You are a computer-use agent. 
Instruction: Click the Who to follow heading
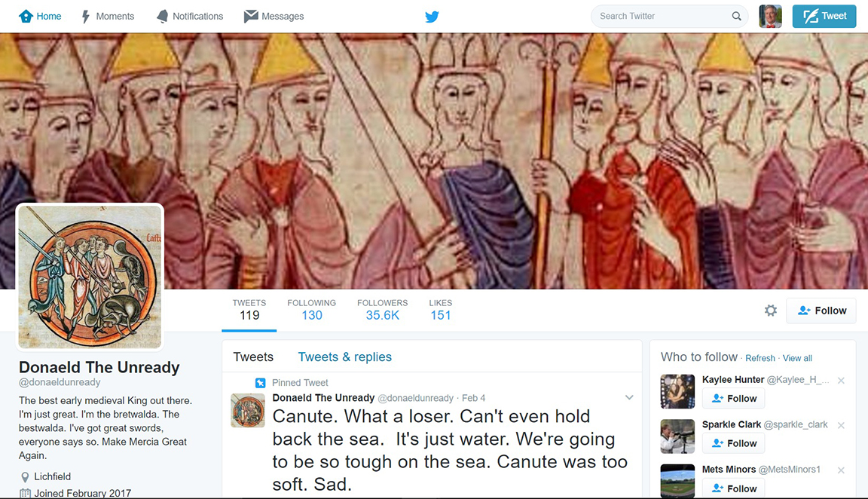coord(698,357)
